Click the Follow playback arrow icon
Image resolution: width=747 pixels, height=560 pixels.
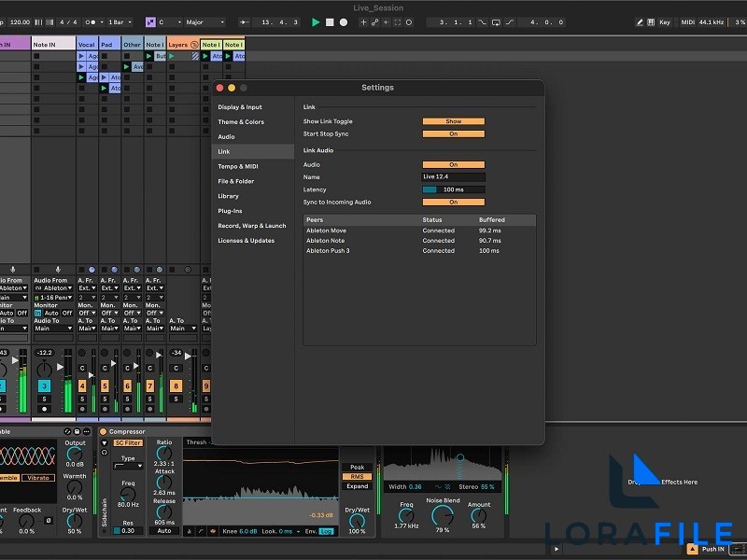[244, 22]
